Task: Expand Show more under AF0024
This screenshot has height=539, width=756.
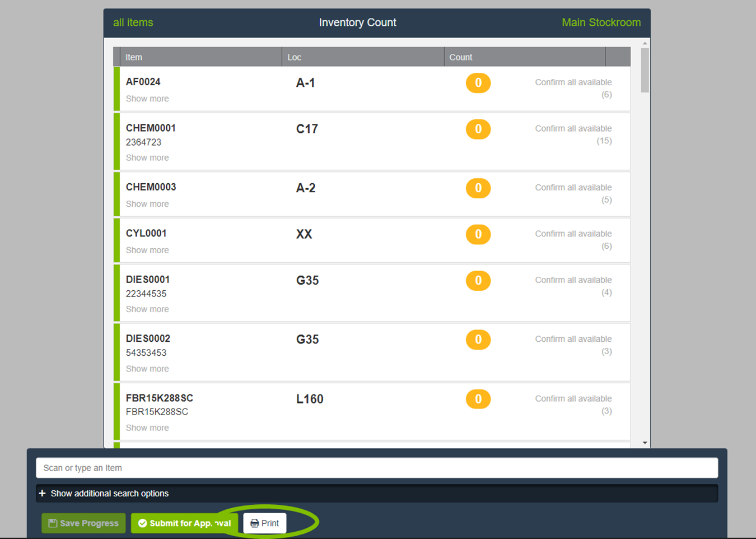Action: pyautogui.click(x=147, y=99)
